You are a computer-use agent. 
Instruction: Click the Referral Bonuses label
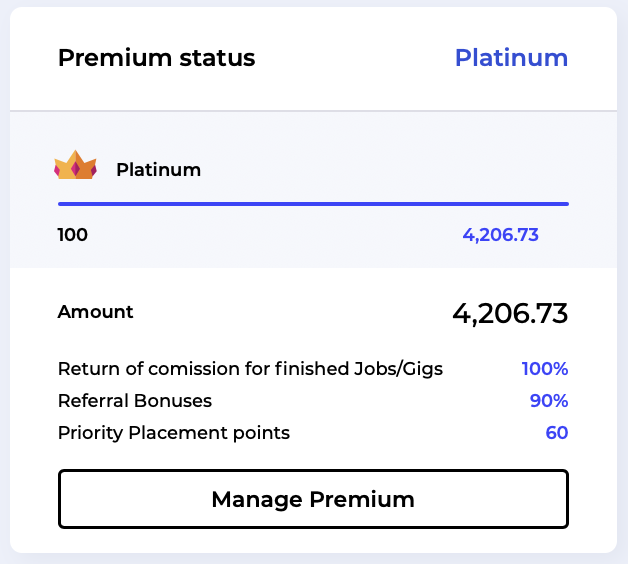tap(135, 401)
